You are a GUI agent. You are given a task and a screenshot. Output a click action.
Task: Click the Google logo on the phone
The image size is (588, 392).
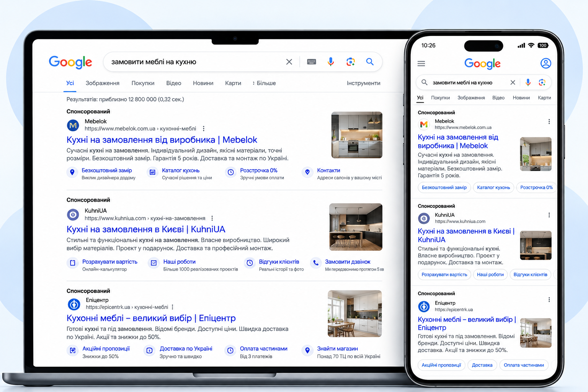click(x=482, y=64)
